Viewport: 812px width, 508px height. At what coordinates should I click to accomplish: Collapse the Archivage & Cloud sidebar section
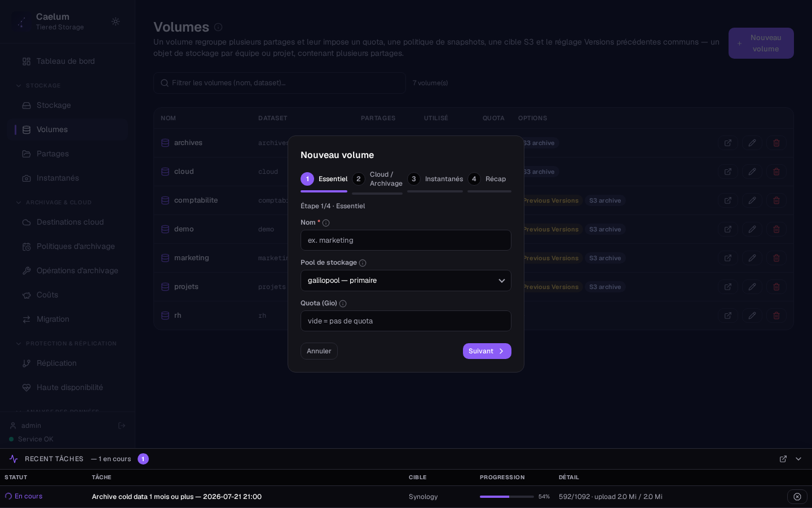click(x=19, y=203)
